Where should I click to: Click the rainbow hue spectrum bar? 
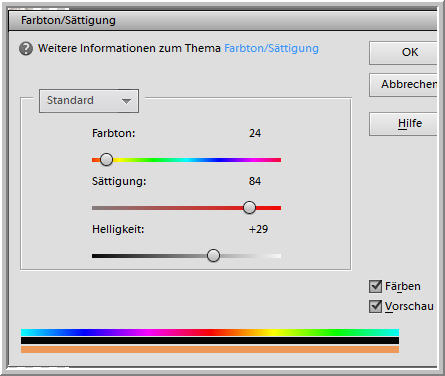click(x=210, y=332)
